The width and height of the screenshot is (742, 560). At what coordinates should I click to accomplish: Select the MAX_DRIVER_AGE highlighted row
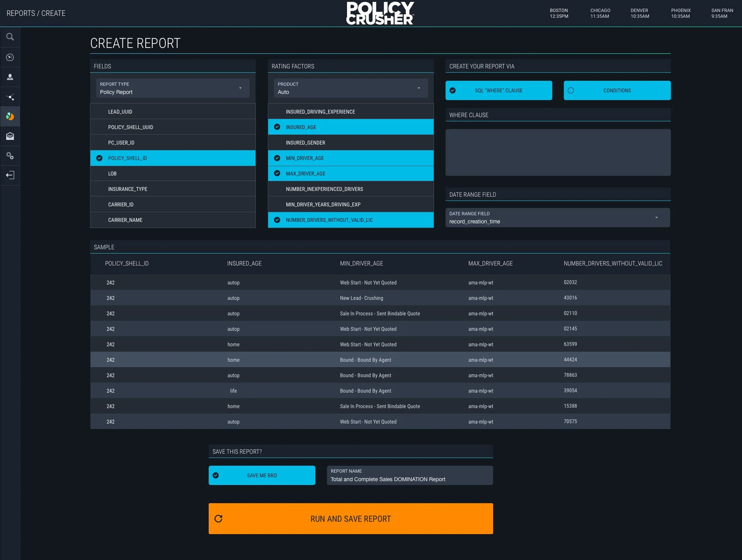point(351,174)
